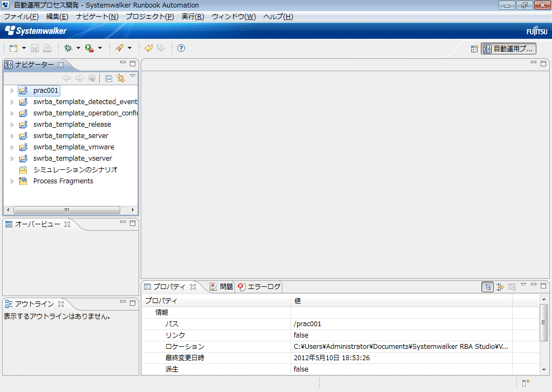
Task: Open the ナビゲート(N) menu
Action: pyautogui.click(x=97, y=17)
